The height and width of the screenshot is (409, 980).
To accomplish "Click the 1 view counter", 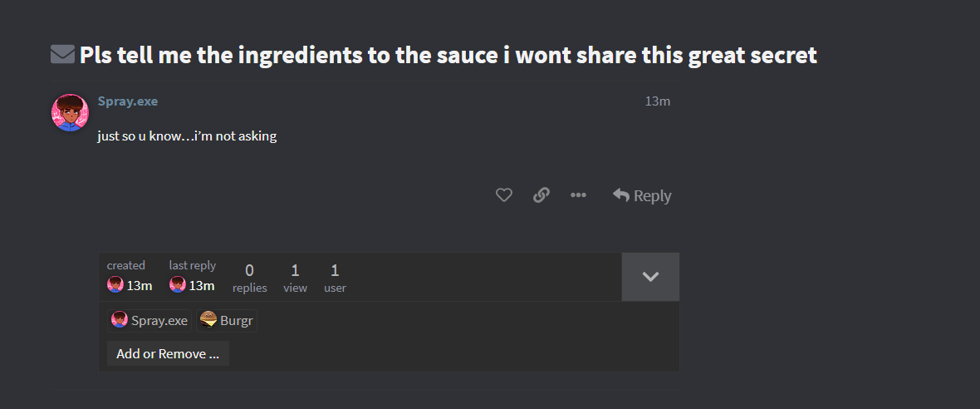I will click(x=295, y=278).
